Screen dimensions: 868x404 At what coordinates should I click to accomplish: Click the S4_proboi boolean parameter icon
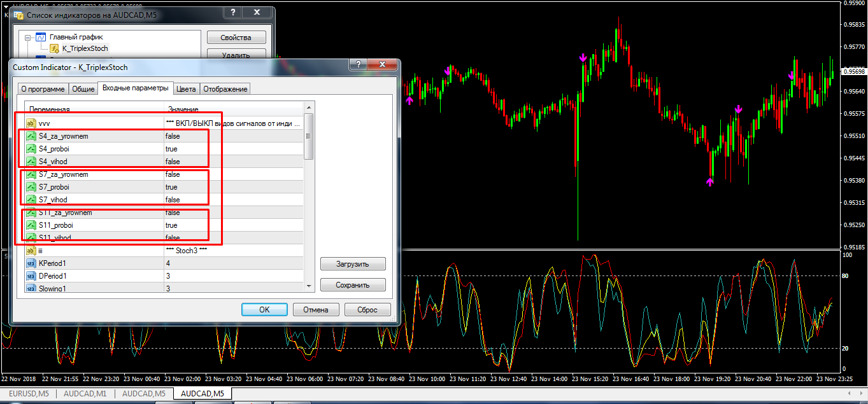pyautogui.click(x=31, y=149)
